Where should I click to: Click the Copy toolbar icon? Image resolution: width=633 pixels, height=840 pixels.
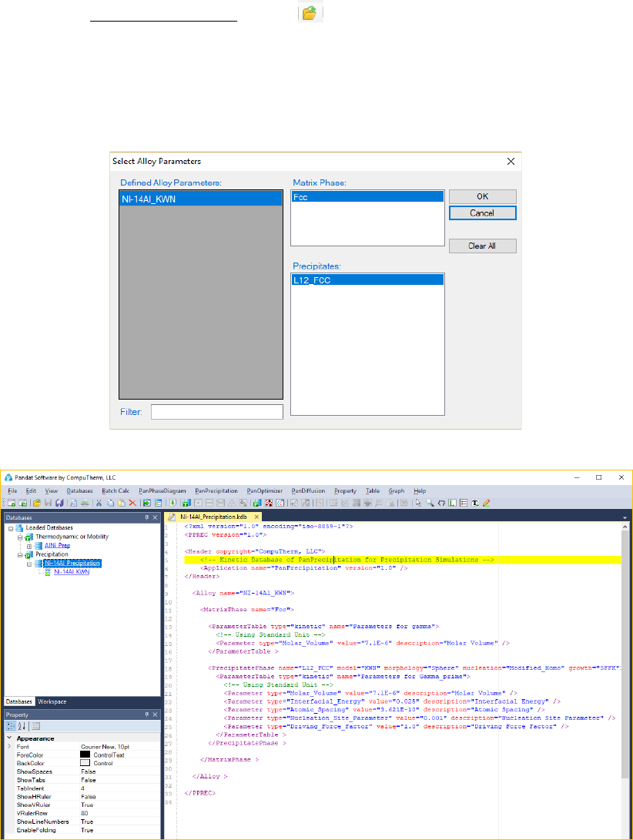click(x=110, y=503)
